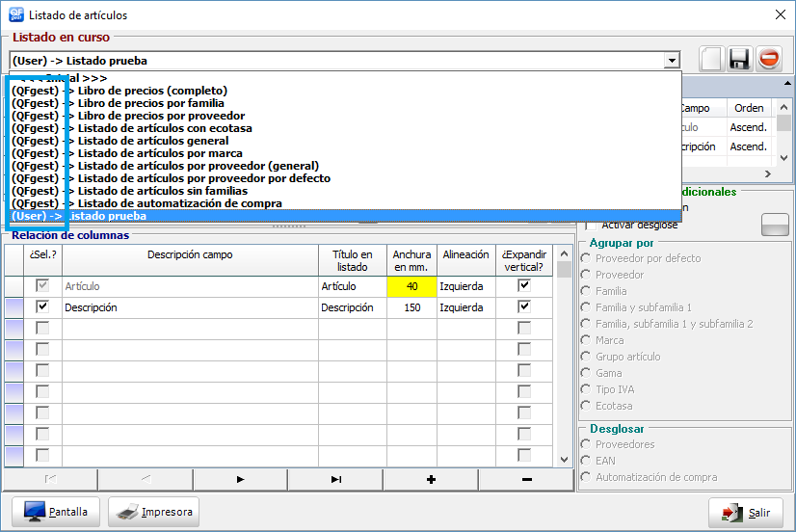Choose Listado de artículos sin familias
Viewport: 796px width, 532px height.
click(x=345, y=191)
